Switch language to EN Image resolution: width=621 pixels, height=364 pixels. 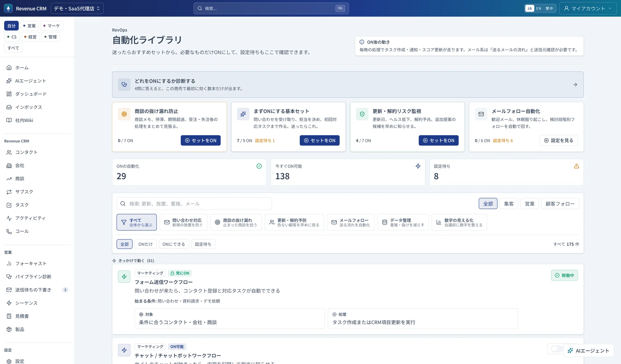pos(538,8)
